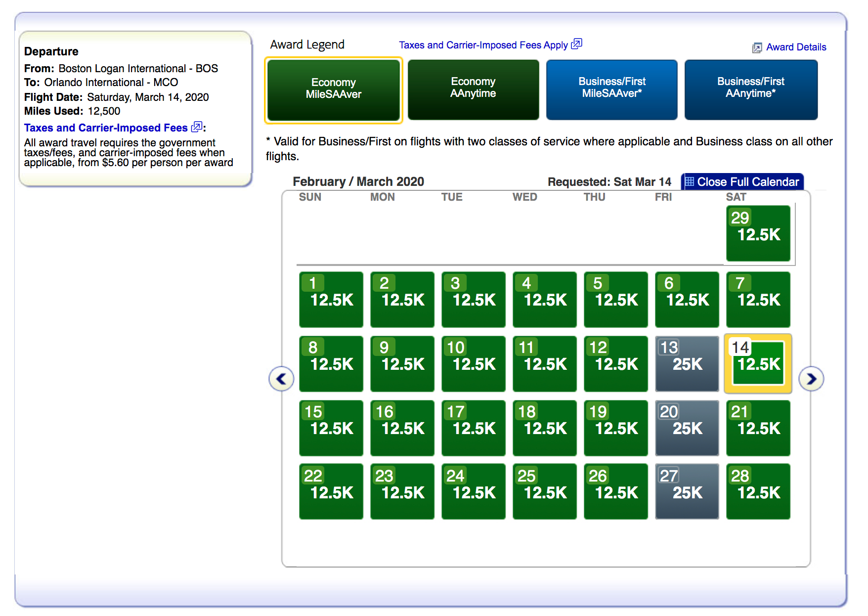
Task: Open Taxes and Carrier-Imposed Fees Apply link
Action: (483, 45)
